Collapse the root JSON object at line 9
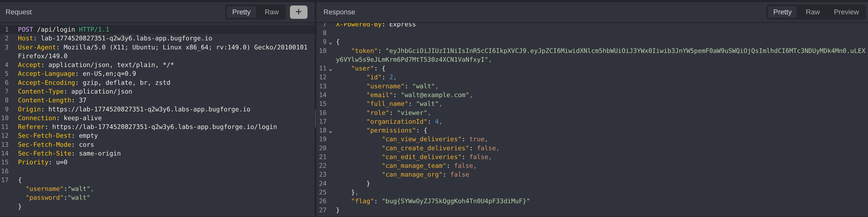This screenshot has height=217, width=868. point(331,43)
